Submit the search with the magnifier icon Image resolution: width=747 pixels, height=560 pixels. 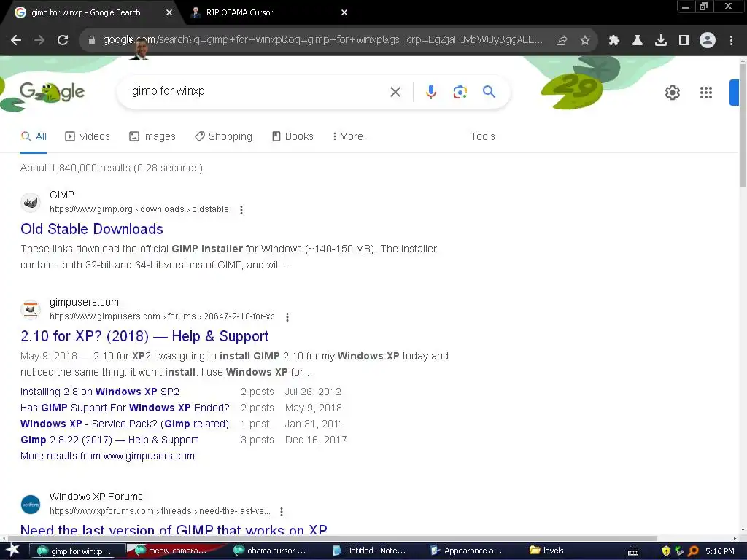[x=489, y=91]
